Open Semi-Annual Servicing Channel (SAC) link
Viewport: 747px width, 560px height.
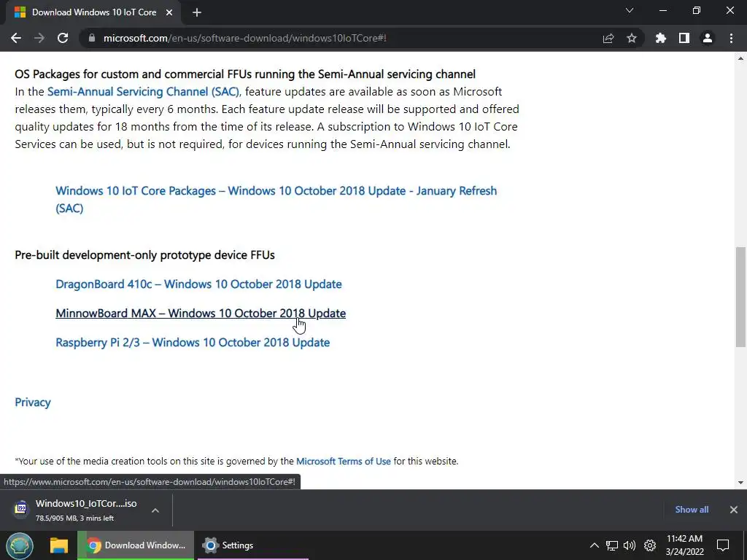click(x=144, y=91)
